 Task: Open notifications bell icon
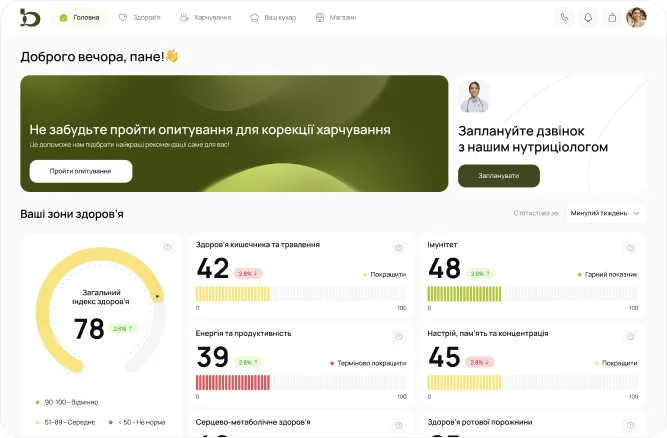[x=588, y=17]
